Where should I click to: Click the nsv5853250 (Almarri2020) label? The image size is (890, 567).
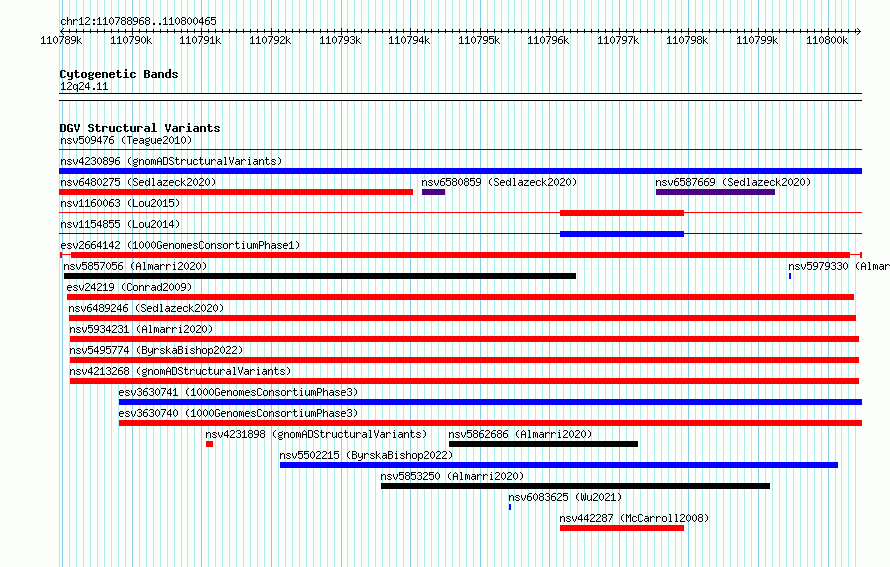point(452,476)
